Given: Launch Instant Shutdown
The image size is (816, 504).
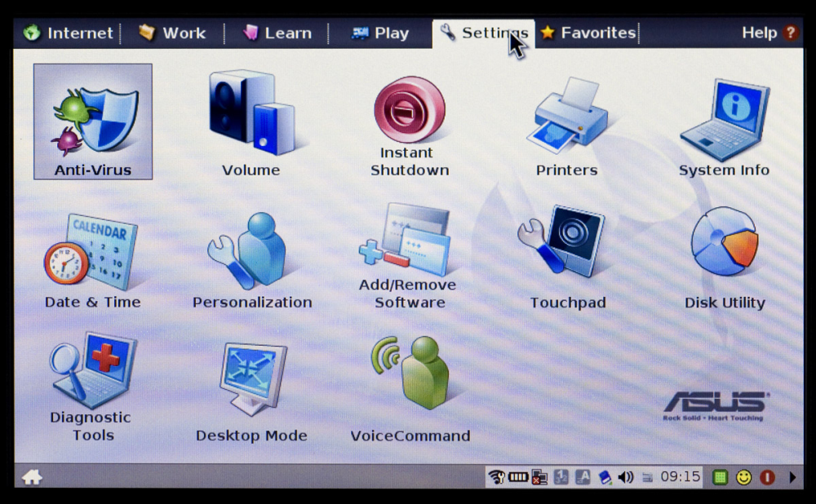Looking at the screenshot, I should click(x=410, y=126).
